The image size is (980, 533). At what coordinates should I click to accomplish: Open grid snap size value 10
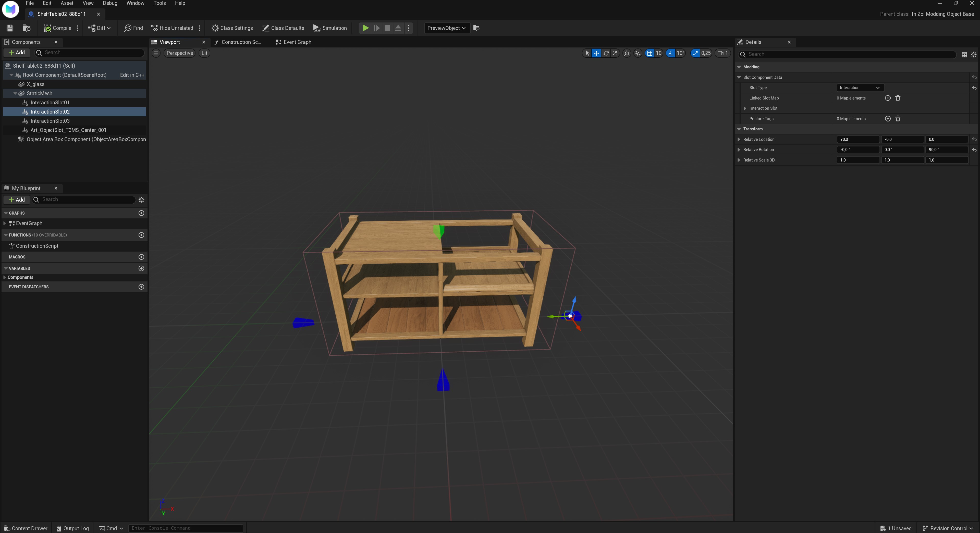click(x=658, y=53)
